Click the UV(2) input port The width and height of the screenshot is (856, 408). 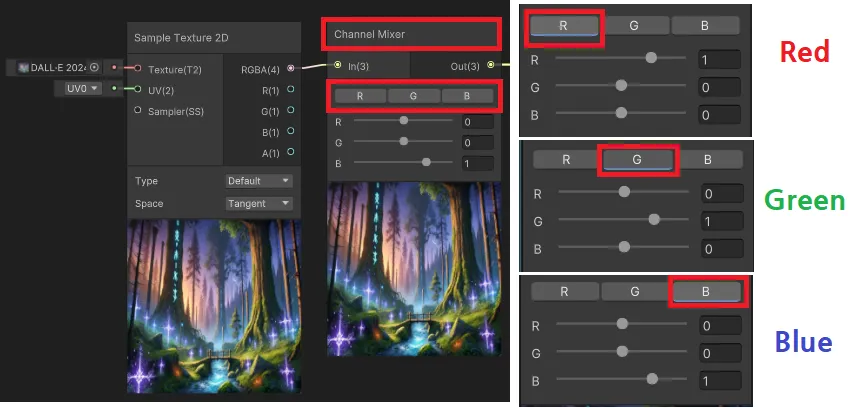[138, 90]
